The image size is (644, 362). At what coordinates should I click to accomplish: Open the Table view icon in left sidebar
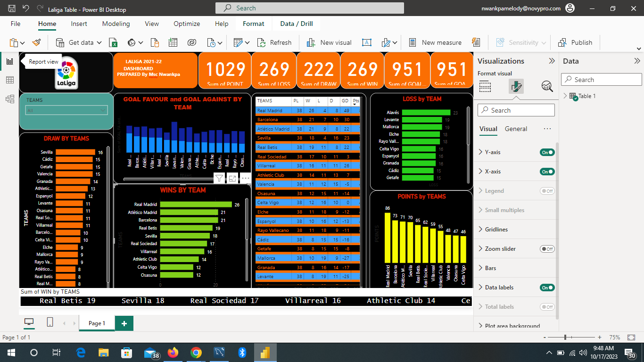pyautogui.click(x=9, y=80)
